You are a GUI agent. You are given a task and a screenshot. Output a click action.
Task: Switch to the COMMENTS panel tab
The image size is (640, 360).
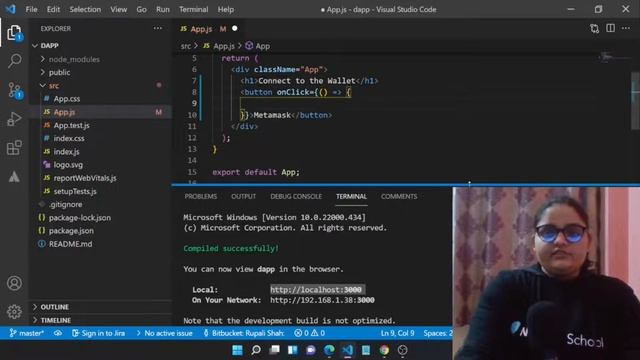coord(399,196)
